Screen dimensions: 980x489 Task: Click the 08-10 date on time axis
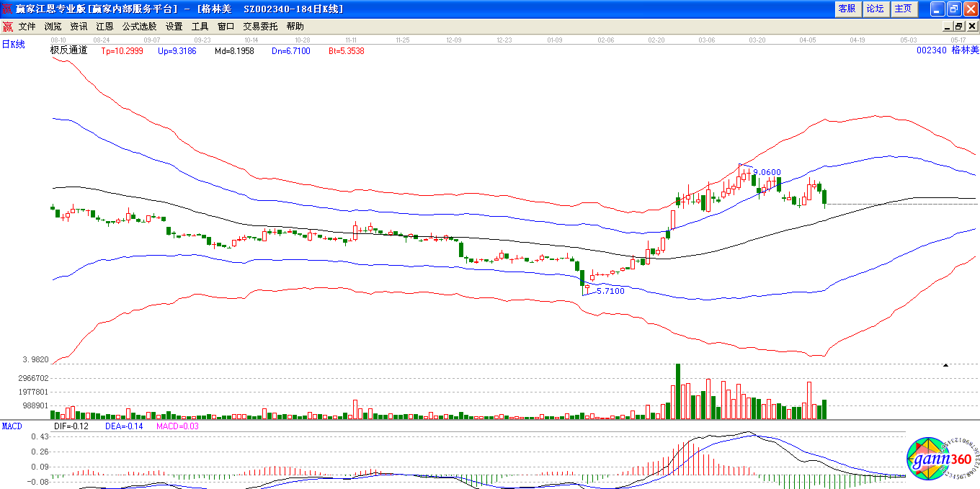tap(58, 40)
